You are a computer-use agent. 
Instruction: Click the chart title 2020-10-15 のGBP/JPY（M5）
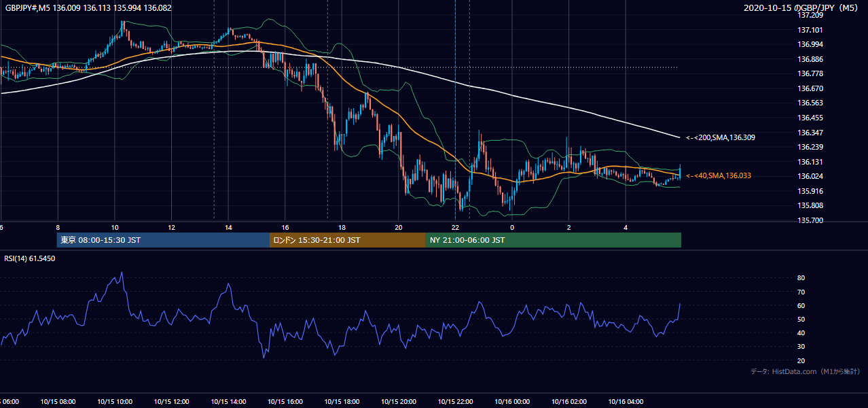point(802,7)
